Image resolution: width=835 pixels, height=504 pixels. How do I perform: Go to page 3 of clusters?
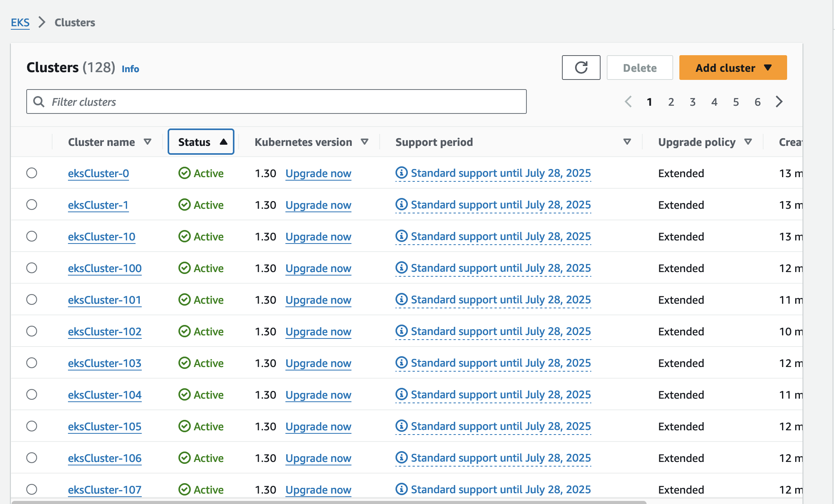coord(692,102)
